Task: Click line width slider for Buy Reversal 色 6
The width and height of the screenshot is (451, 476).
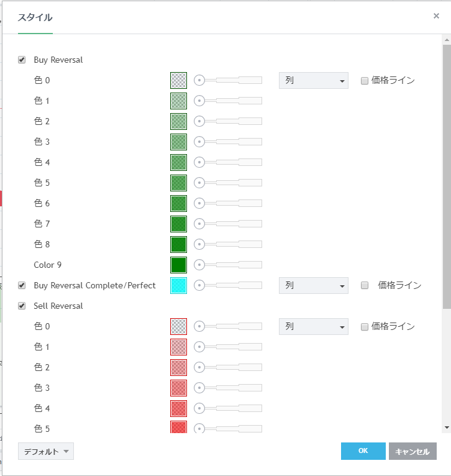Action: click(x=229, y=203)
